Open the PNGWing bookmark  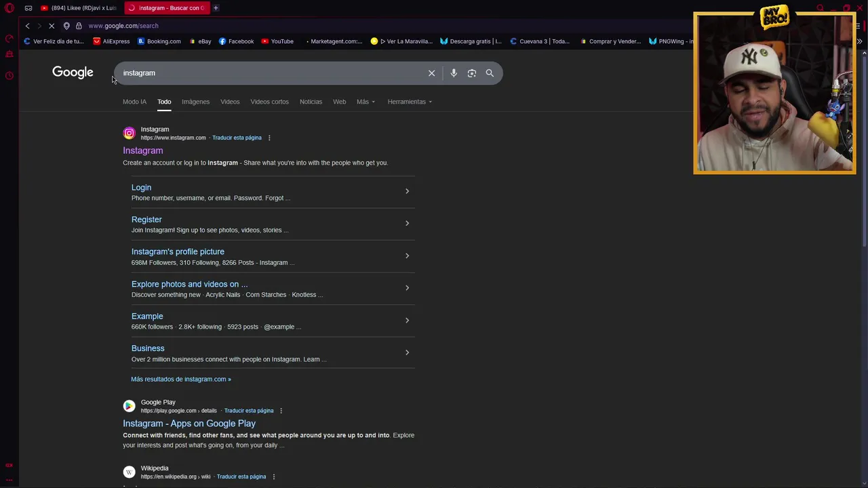click(x=671, y=41)
